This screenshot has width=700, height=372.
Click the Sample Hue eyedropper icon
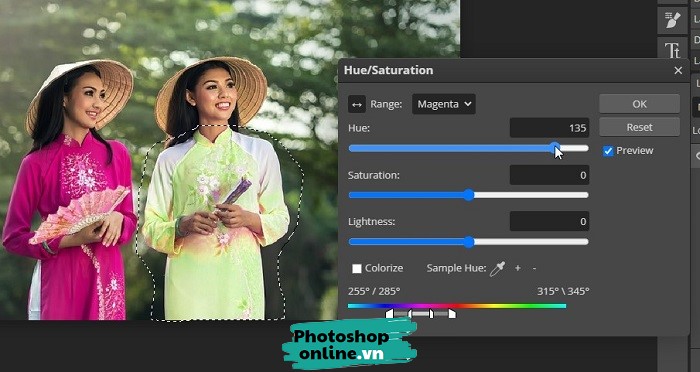497,269
